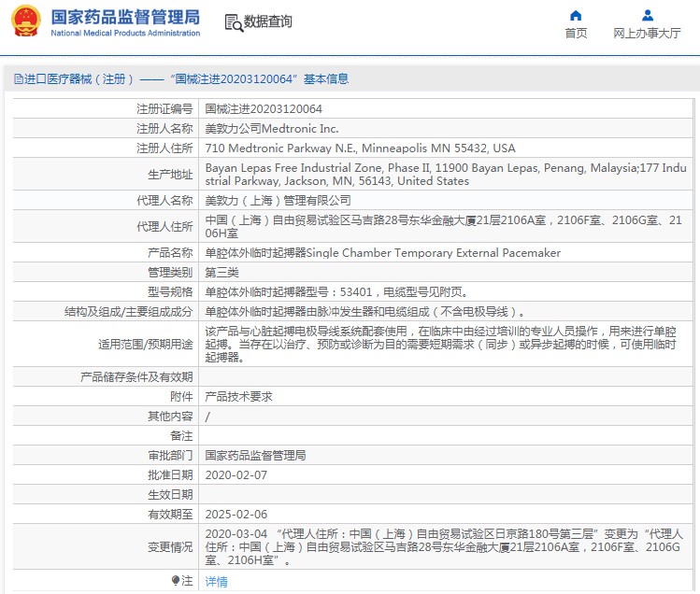Click the 美敦力（上海）管理有限公司 agent name cell
The width and height of the screenshot is (700, 594).
tap(278, 200)
